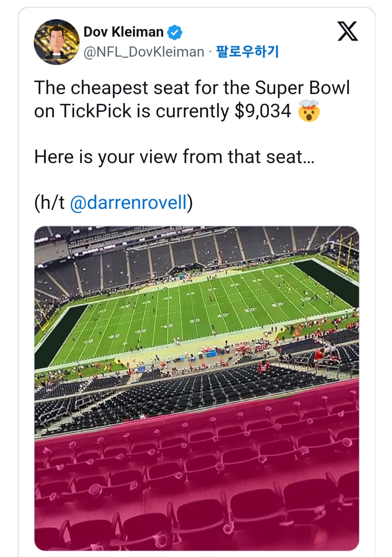The width and height of the screenshot is (392, 557).
Task: Click the word TickPick in the tweet
Action: click(x=96, y=111)
